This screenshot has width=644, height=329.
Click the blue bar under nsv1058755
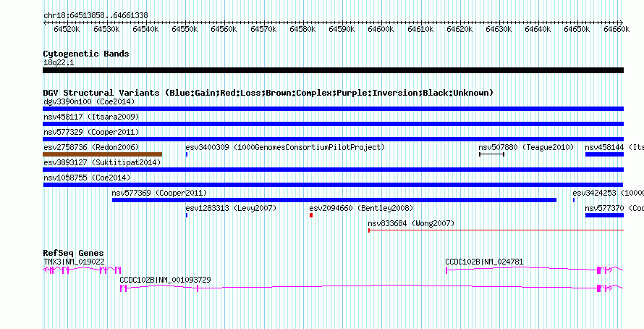(333, 185)
